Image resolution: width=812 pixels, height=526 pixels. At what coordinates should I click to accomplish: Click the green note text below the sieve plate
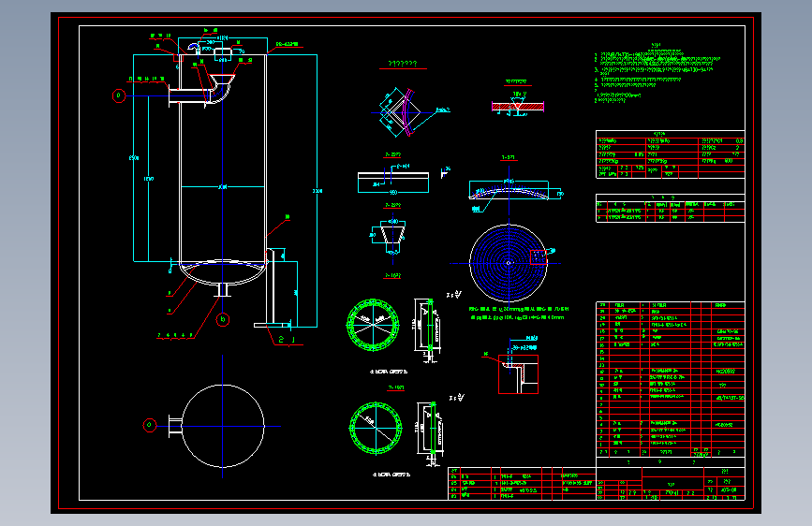[x=518, y=314]
